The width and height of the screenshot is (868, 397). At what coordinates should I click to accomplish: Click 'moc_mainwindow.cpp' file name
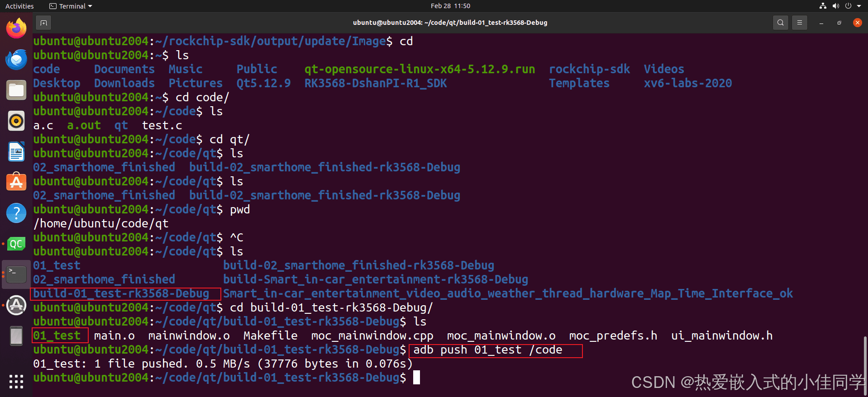tap(372, 336)
